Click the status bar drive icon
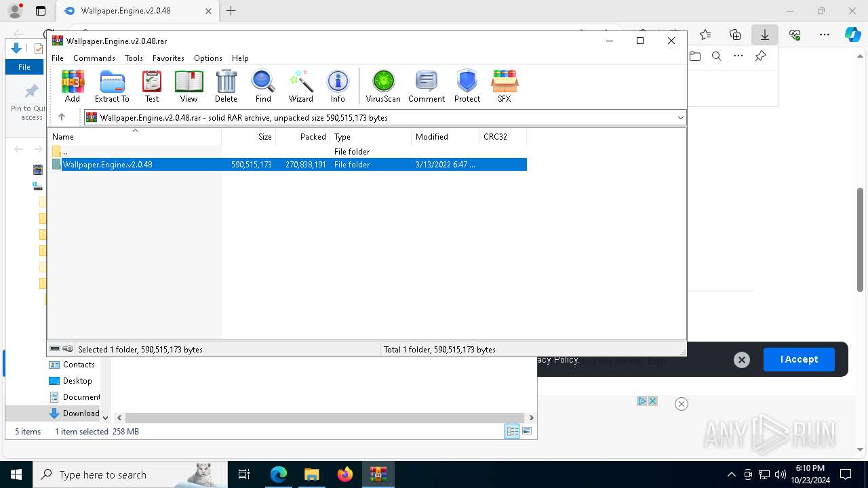 (x=56, y=349)
